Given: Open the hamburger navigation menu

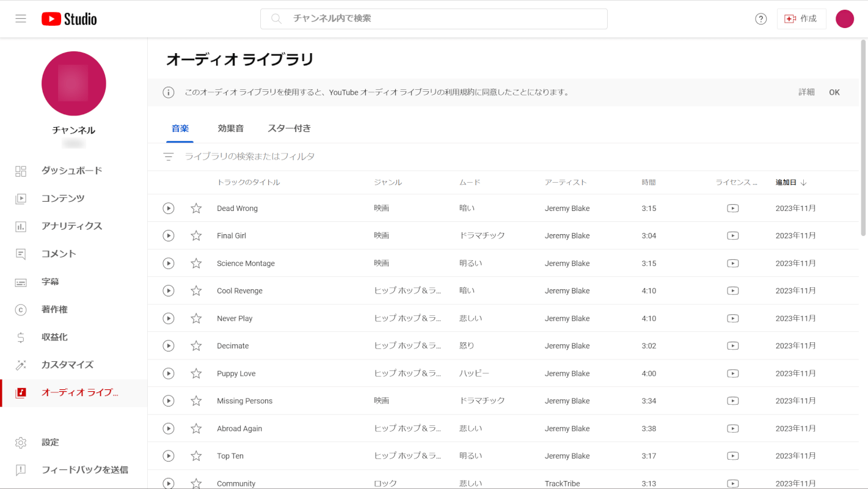Looking at the screenshot, I should pyautogui.click(x=21, y=18).
